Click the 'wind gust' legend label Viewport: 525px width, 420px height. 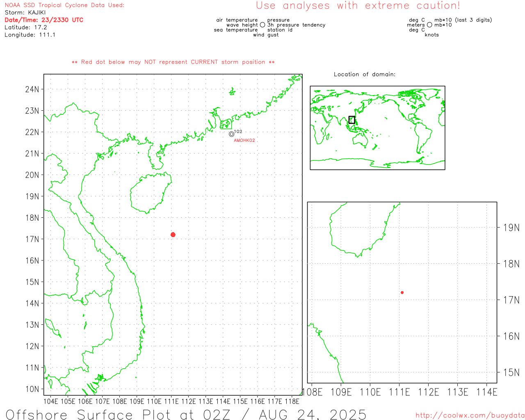[266, 35]
